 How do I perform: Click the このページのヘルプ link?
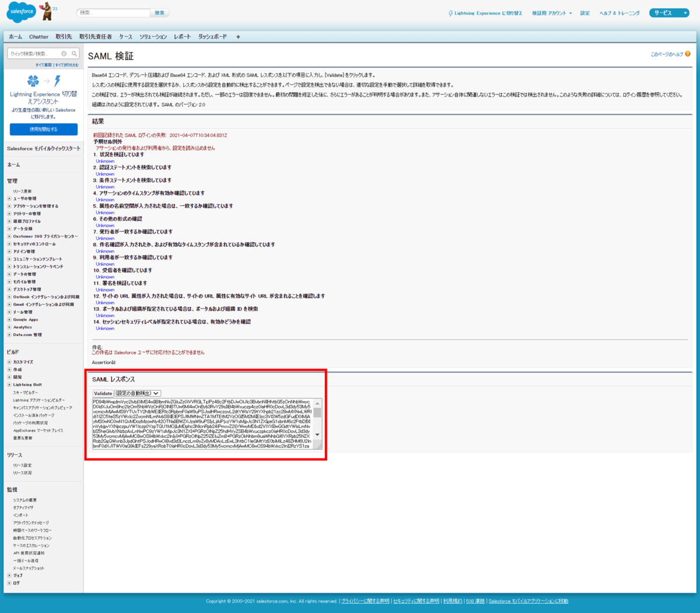click(667, 54)
